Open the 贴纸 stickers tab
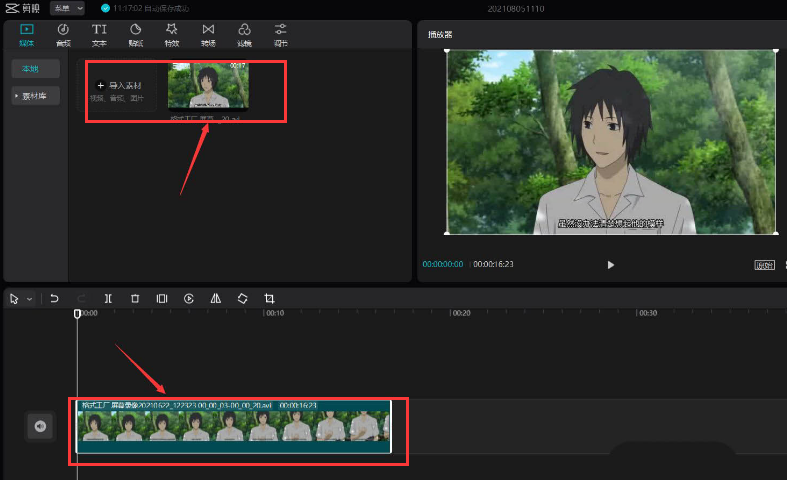 [136, 35]
